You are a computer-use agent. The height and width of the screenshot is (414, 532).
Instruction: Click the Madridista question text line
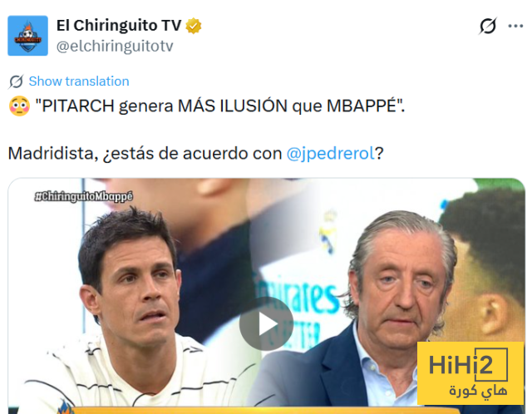[x=196, y=153]
